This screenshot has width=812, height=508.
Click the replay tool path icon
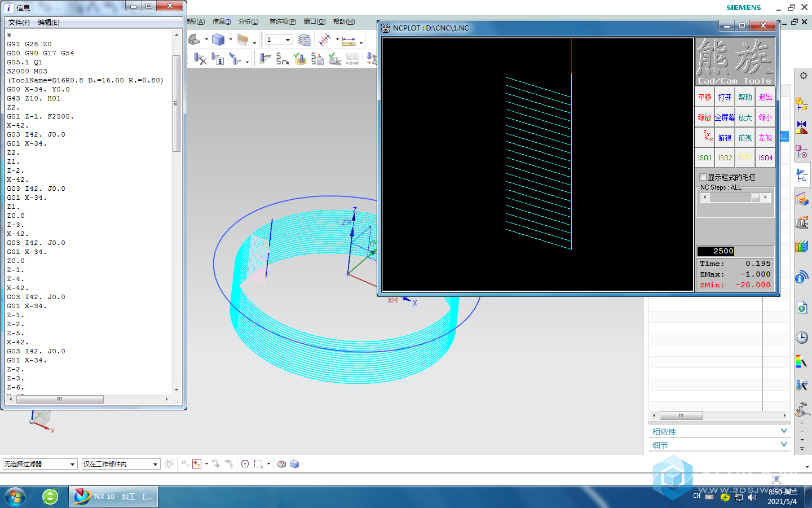(283, 59)
